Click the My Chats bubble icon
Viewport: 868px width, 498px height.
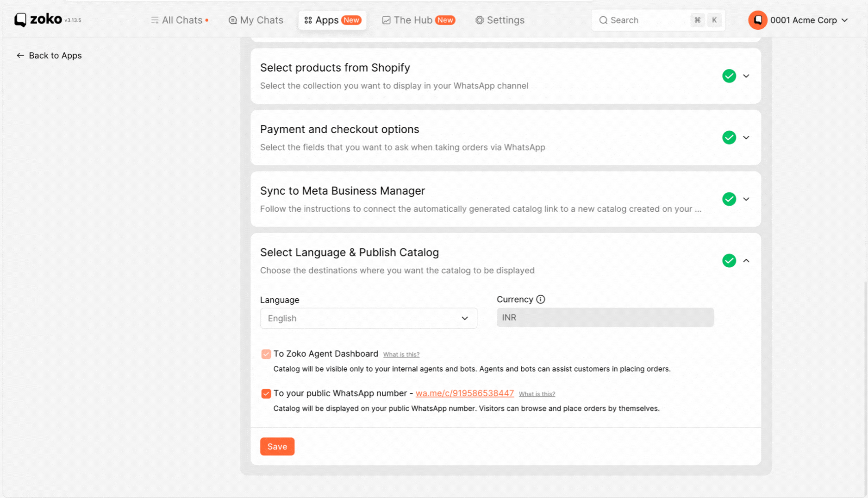pyautogui.click(x=232, y=20)
